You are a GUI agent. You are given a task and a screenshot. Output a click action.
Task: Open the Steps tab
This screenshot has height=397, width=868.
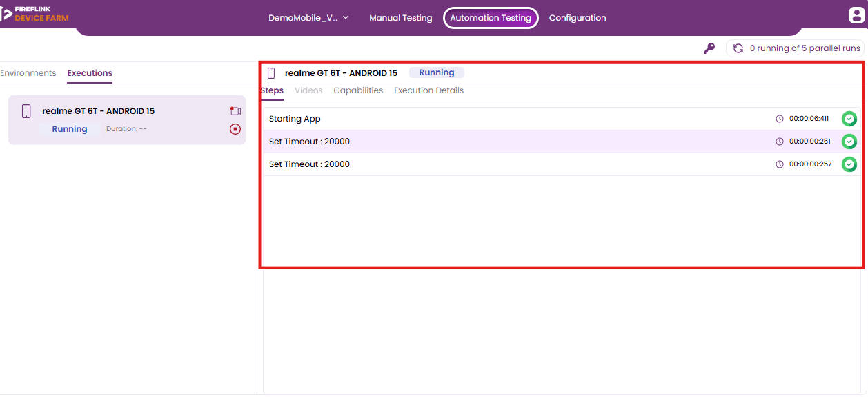272,90
